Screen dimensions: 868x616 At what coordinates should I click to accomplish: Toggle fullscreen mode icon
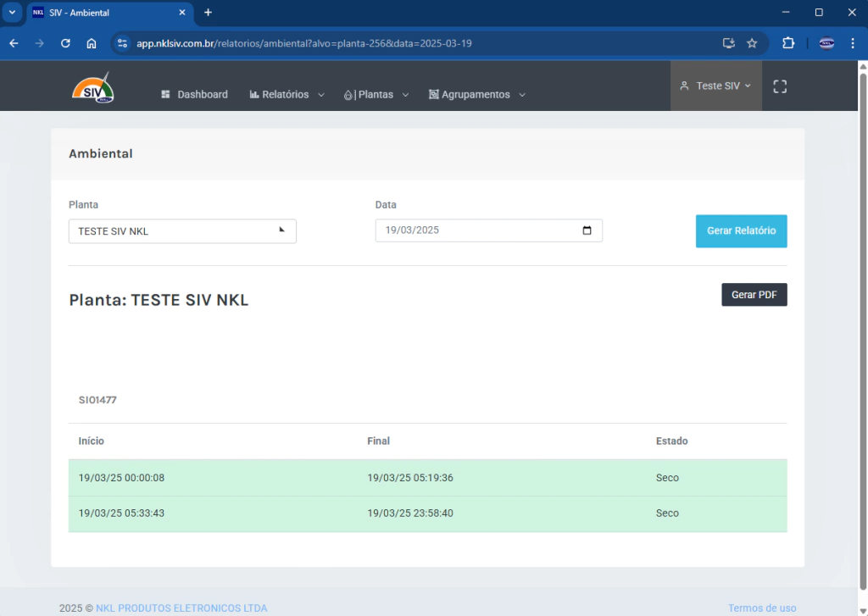780,86
